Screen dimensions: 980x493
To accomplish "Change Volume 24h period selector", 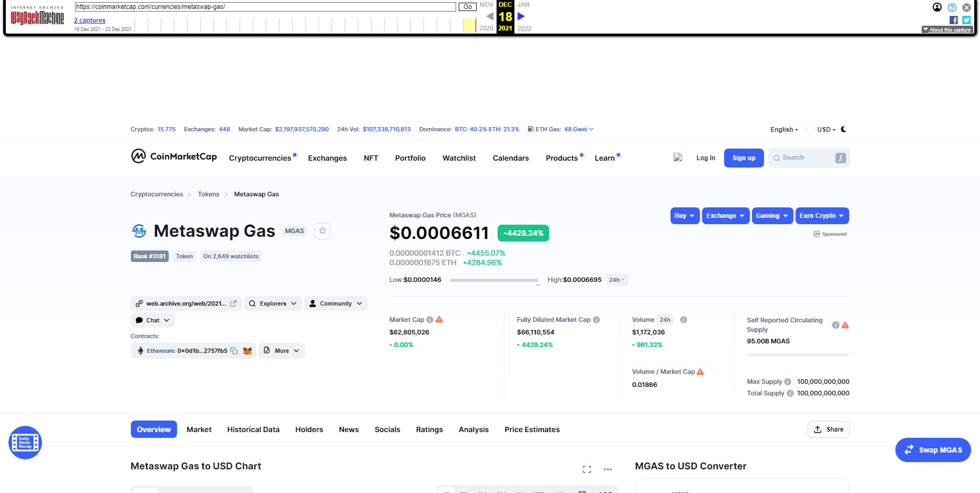I will (x=665, y=320).
